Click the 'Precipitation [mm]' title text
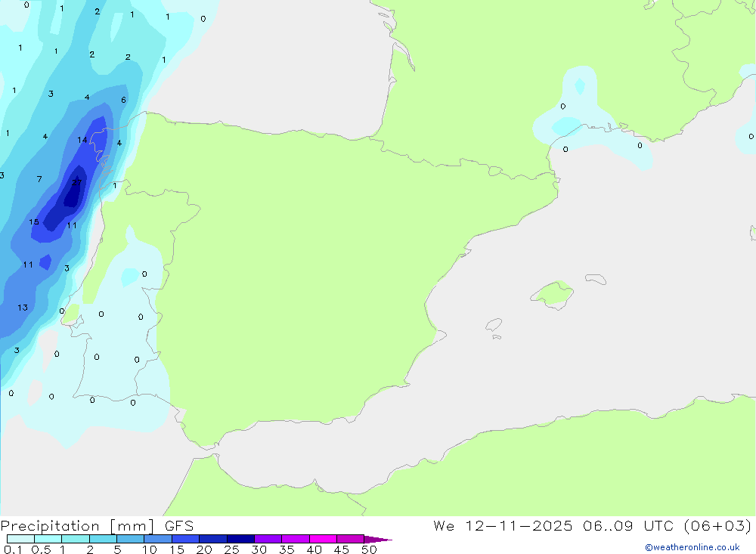The width and height of the screenshot is (756, 554). pyautogui.click(x=78, y=525)
